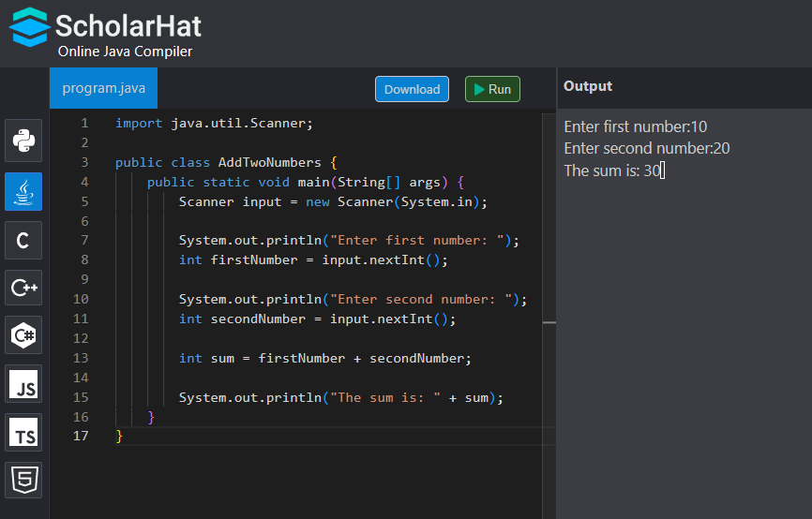Click the "The sum is: 30" output line
The image size is (812, 519).
pos(613,170)
